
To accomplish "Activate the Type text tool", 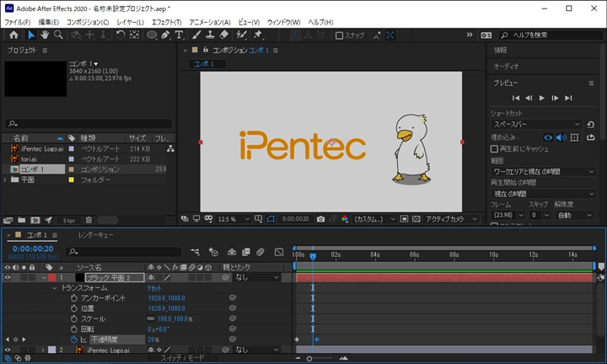I will coord(180,35).
